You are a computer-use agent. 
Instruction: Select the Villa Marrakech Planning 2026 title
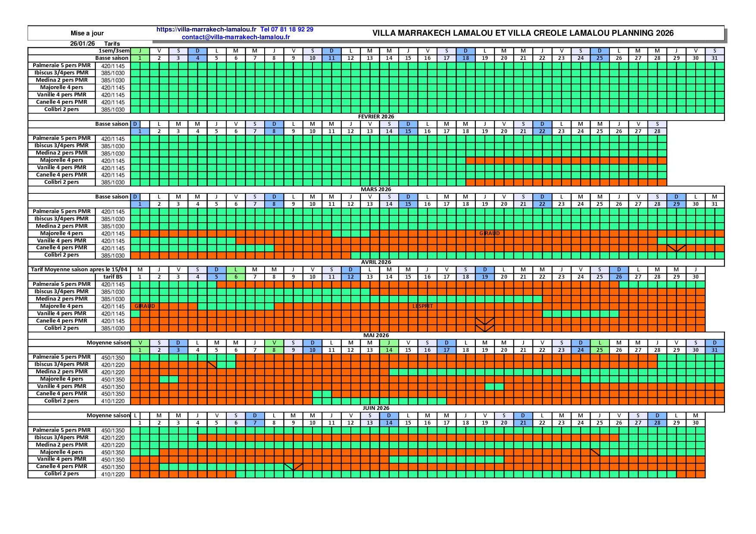coord(522,33)
